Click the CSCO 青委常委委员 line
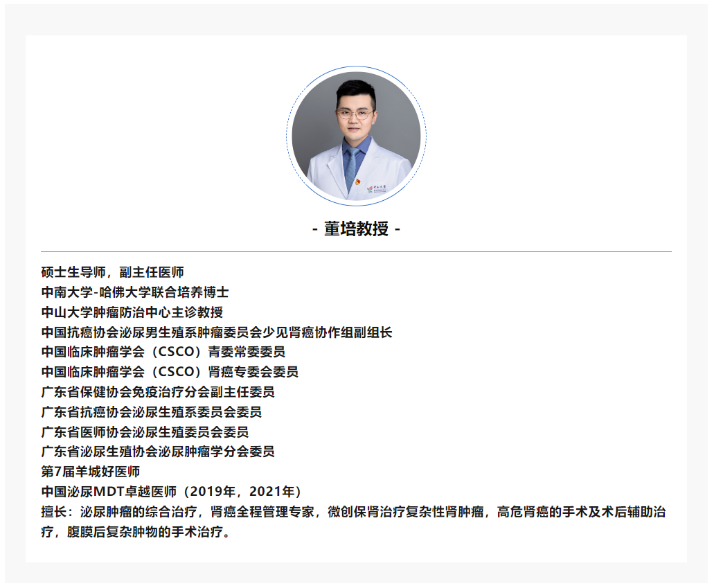 point(163,352)
